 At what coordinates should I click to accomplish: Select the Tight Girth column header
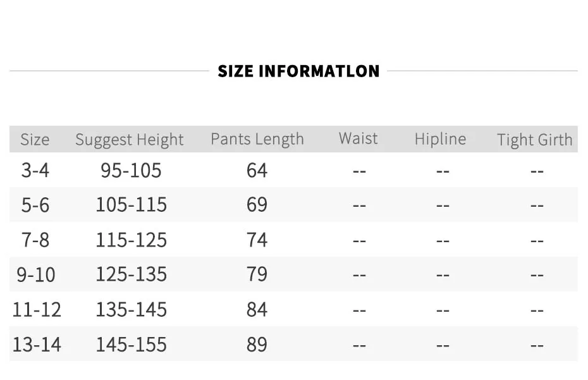point(535,140)
